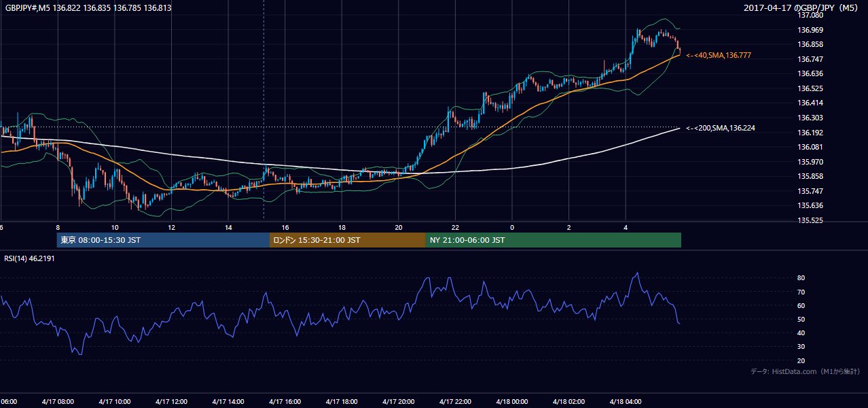Screen dimensions: 868x408
Task: Click the 4/17 08:00 bottom time label
Action: [57, 402]
